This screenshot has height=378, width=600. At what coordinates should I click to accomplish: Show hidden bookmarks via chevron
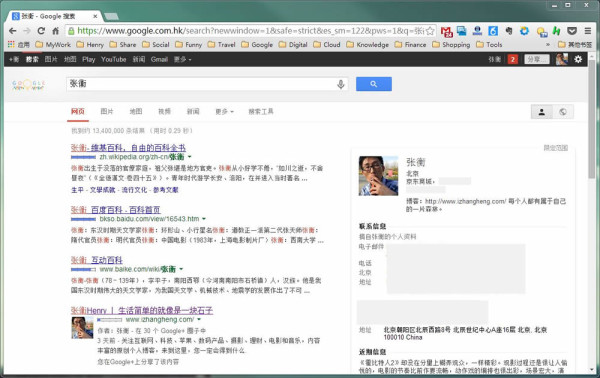click(548, 45)
